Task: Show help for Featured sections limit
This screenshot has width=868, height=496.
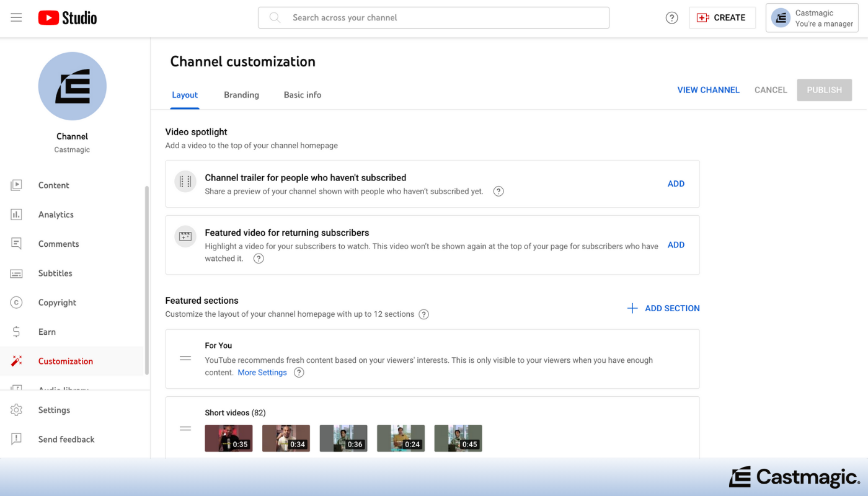Action: [423, 314]
